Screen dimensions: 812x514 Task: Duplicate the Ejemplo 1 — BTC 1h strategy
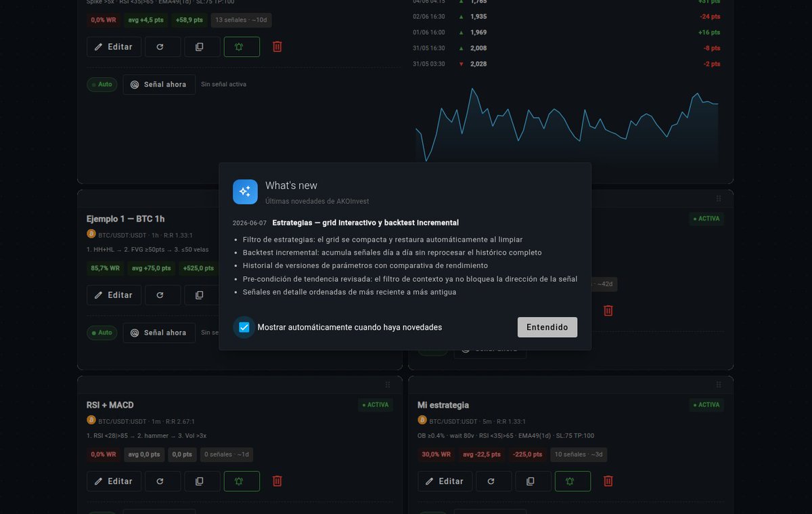[x=201, y=295]
